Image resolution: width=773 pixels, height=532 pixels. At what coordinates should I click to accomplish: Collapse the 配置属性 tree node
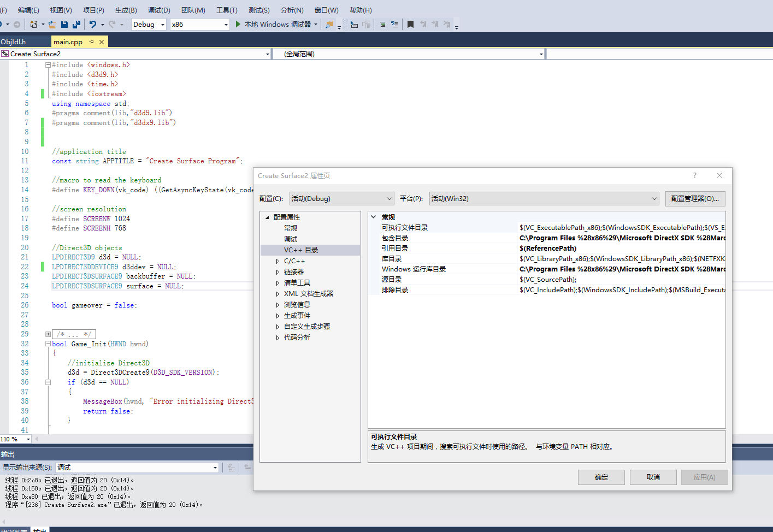pos(267,217)
